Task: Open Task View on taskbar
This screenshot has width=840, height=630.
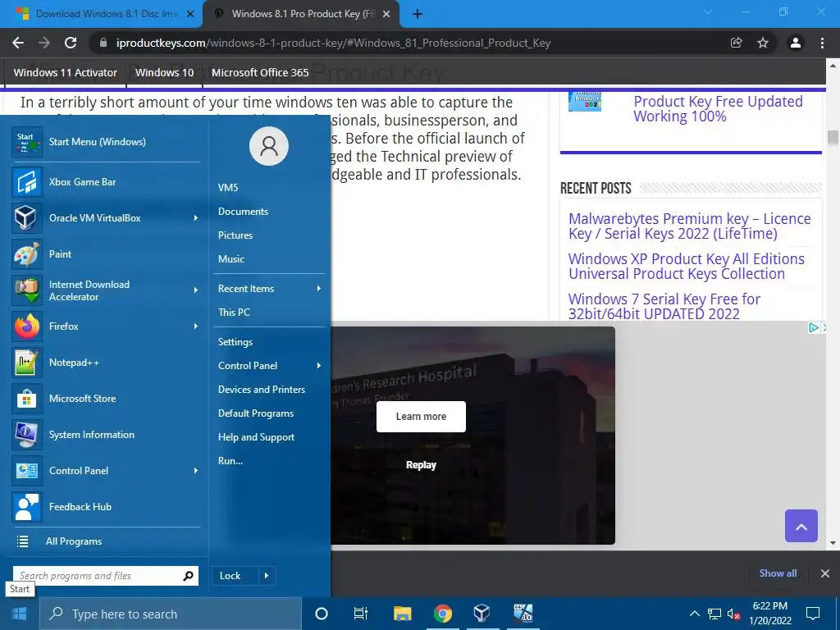Action: [361, 614]
